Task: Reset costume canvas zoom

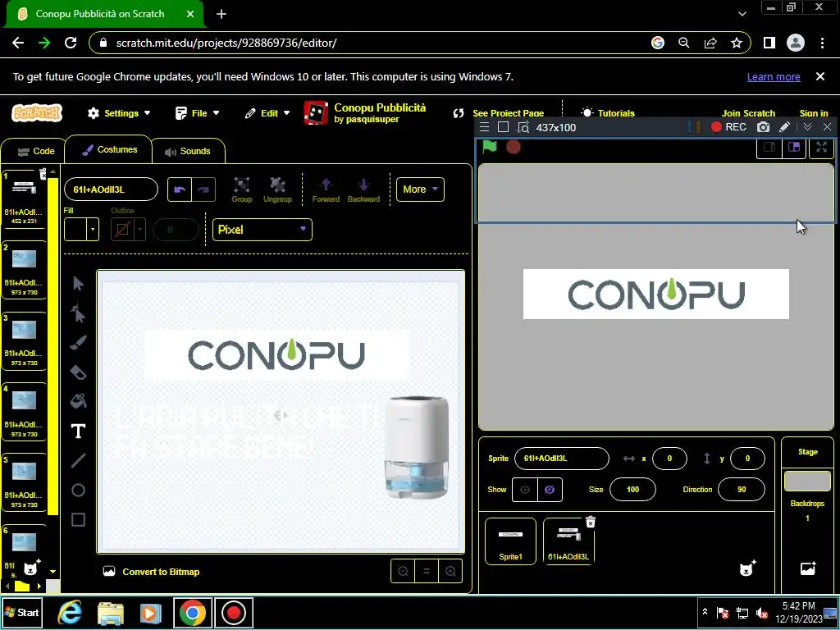Action: [x=427, y=572]
